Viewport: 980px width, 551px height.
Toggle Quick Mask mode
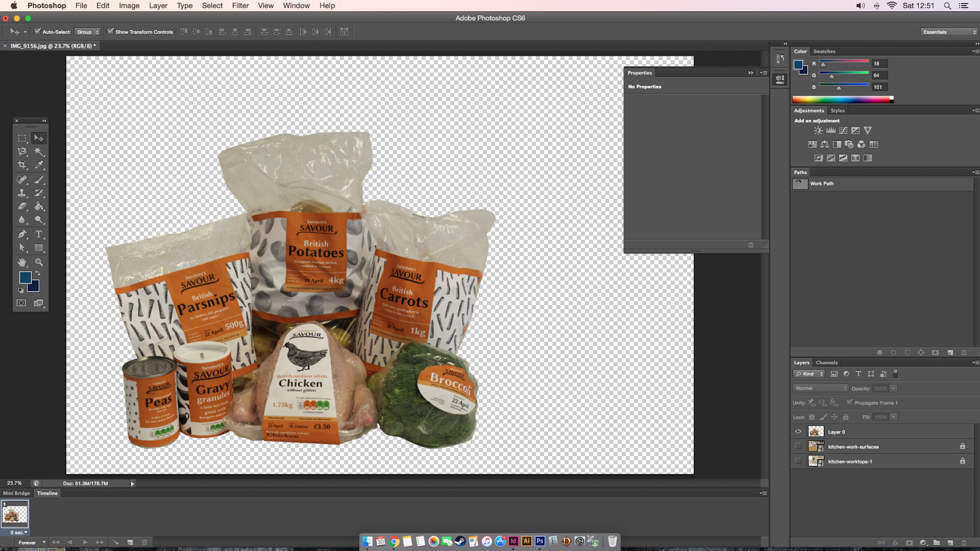(21, 303)
